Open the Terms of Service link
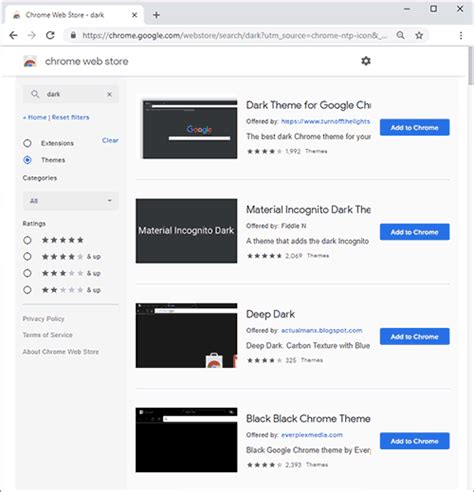The image size is (474, 492). coord(47,335)
